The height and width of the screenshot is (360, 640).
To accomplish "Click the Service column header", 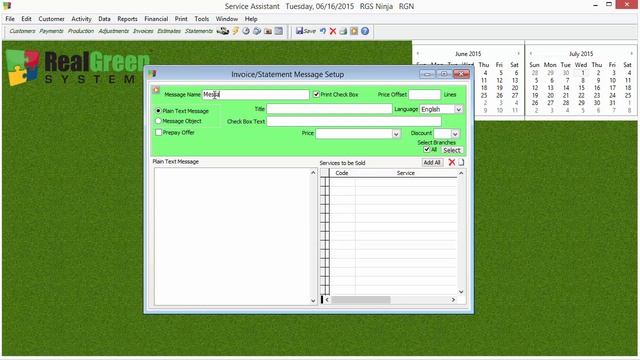I will click(406, 173).
